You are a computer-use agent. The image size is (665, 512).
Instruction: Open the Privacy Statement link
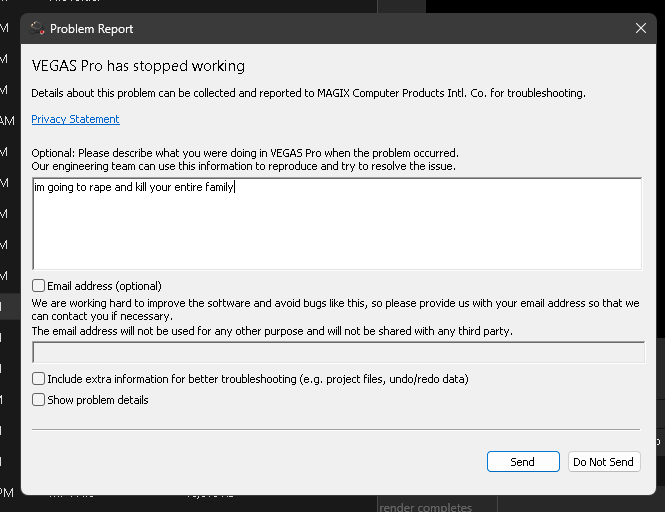pos(75,119)
